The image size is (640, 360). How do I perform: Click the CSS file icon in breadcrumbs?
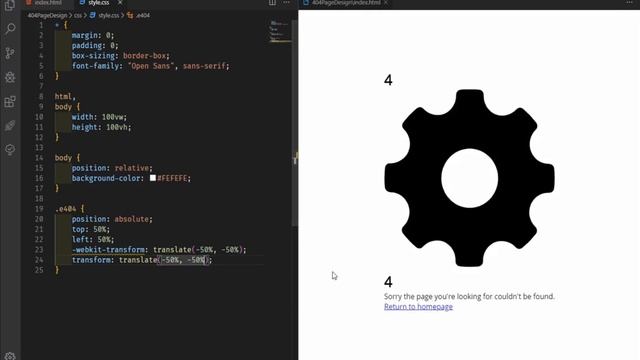pos(93,15)
